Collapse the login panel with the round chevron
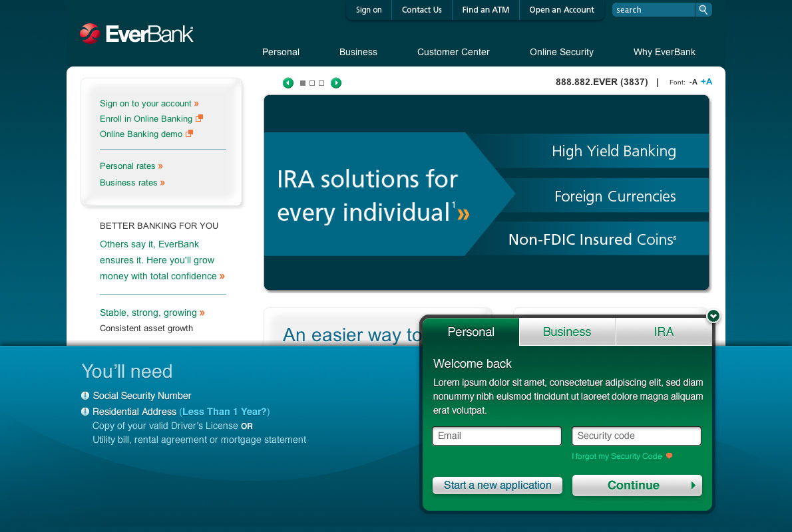Image resolution: width=792 pixels, height=532 pixels. pyautogui.click(x=713, y=316)
